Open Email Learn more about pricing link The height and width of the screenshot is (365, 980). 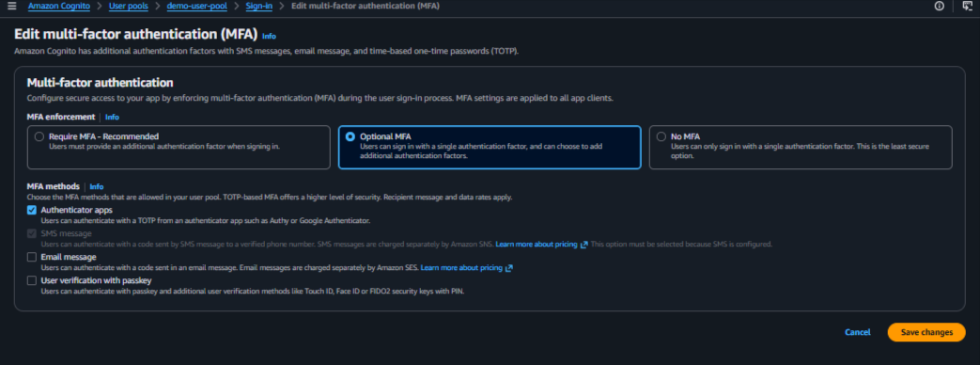pos(461,268)
